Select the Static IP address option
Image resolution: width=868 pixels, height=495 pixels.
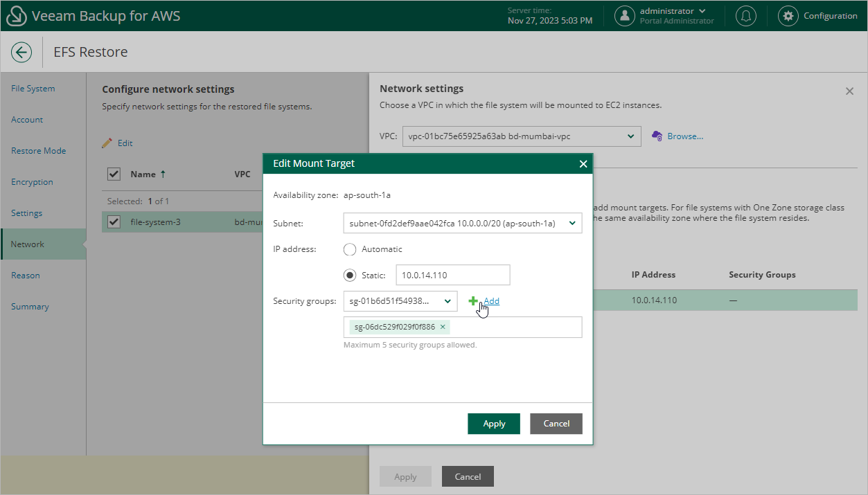pyautogui.click(x=350, y=276)
